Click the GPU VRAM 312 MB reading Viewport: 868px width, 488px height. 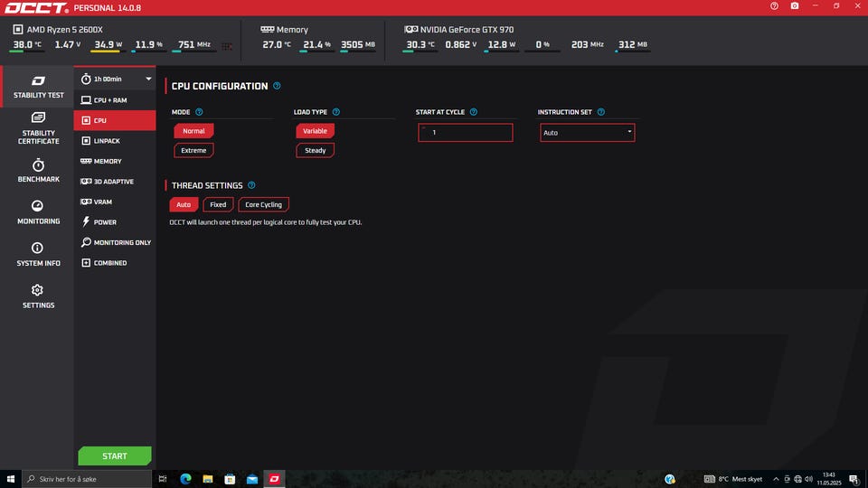click(x=633, y=45)
